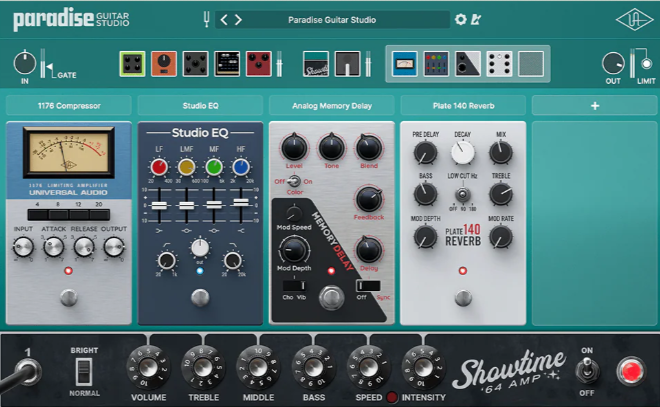
Task: Click the Universal Audio diamond logo
Action: [x=634, y=19]
